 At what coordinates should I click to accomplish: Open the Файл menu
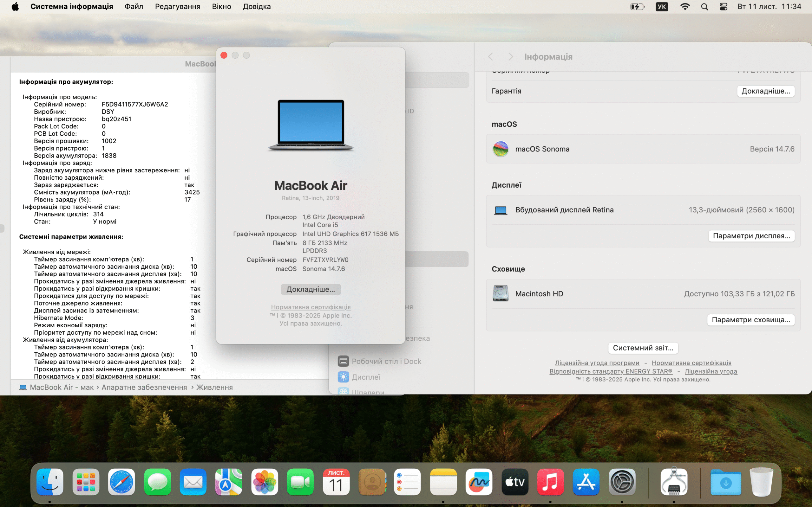[134, 7]
